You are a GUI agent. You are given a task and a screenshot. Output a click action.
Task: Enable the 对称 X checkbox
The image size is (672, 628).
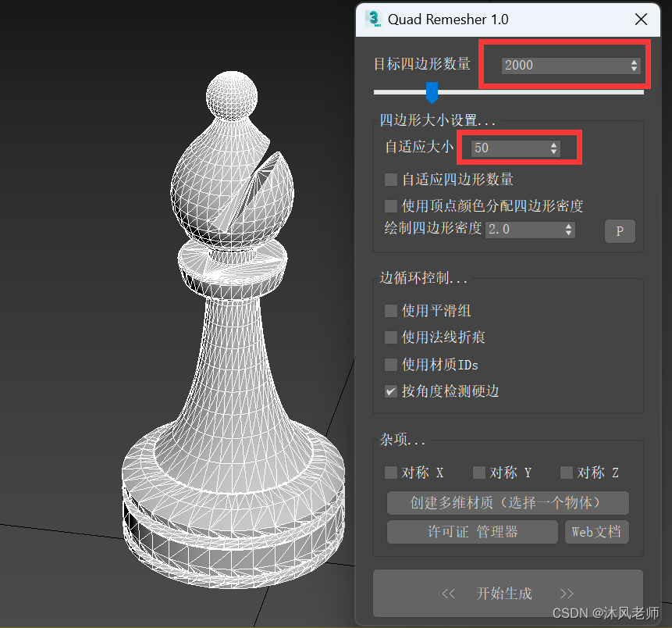(x=391, y=473)
